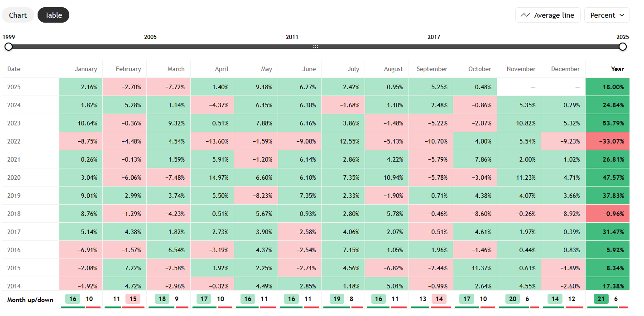Click the 2022 yearly return −33.07% cell
Viewport: 644px width, 316px height.
tap(607, 141)
